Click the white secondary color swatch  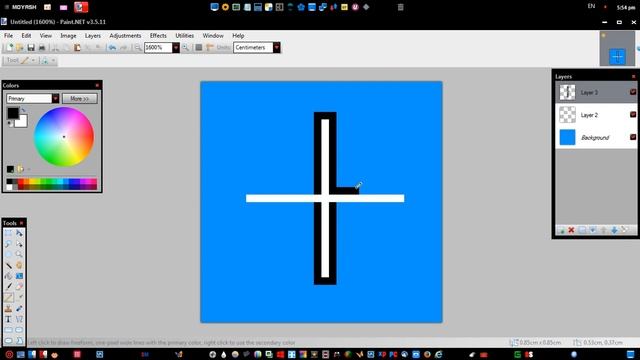(22, 122)
